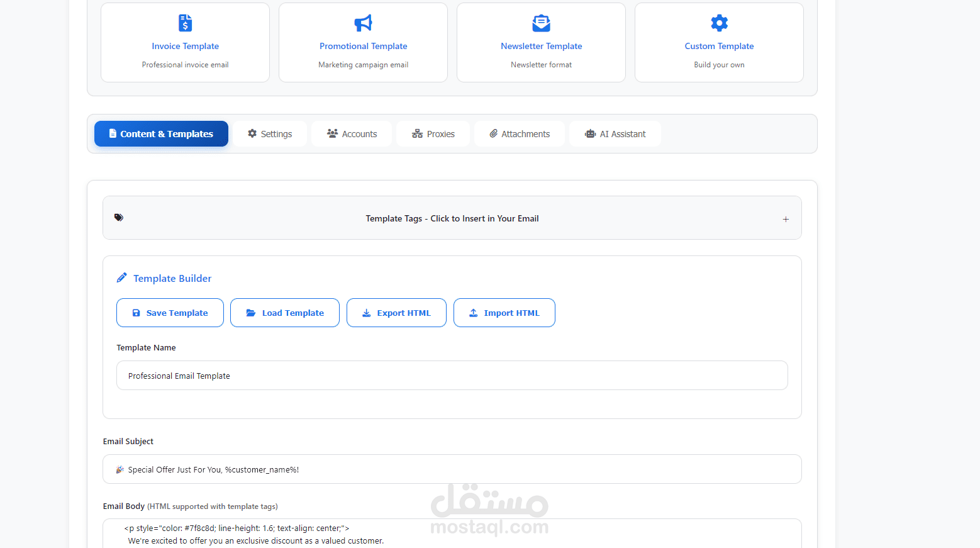980x548 pixels.
Task: Click the robot icon on AI Assistant tab
Action: click(590, 133)
